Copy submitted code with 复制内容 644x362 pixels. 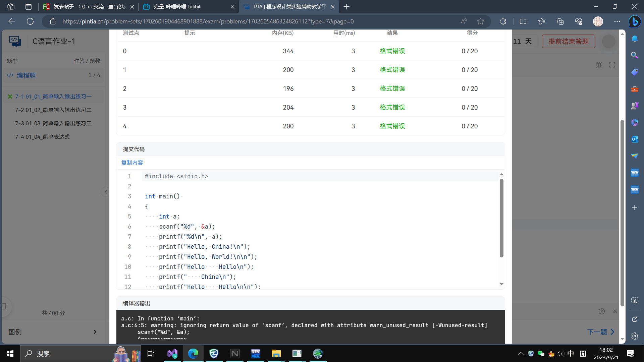pos(132,163)
